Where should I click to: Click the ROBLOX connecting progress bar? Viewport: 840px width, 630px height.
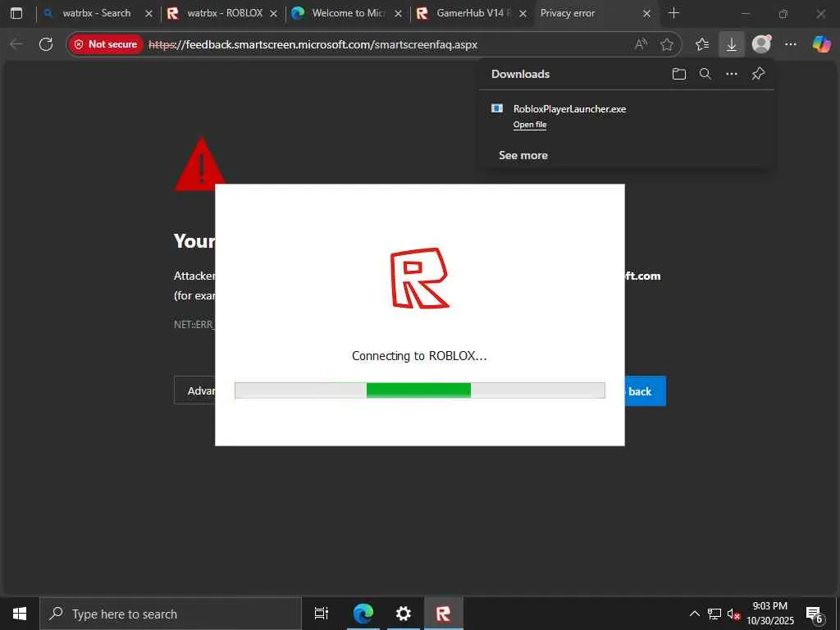coord(419,390)
